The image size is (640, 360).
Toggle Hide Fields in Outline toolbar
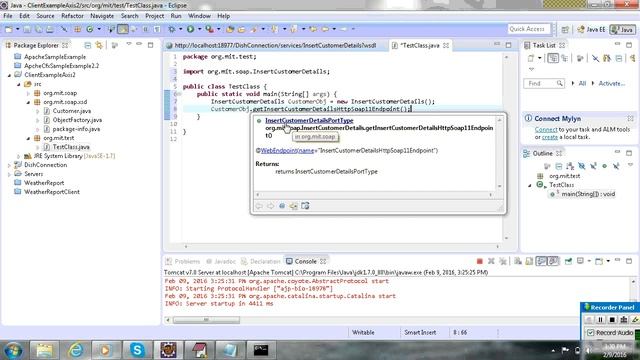582,166
